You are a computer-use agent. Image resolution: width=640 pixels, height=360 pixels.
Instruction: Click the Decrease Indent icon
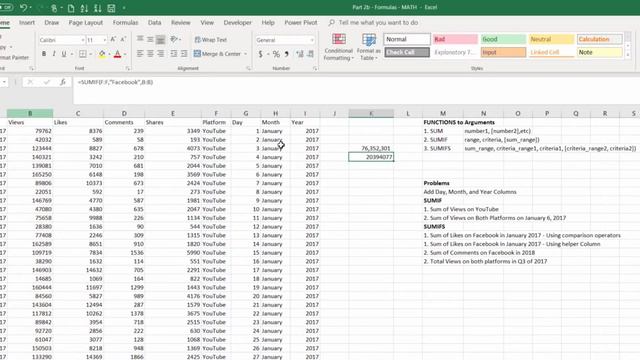(174, 53)
